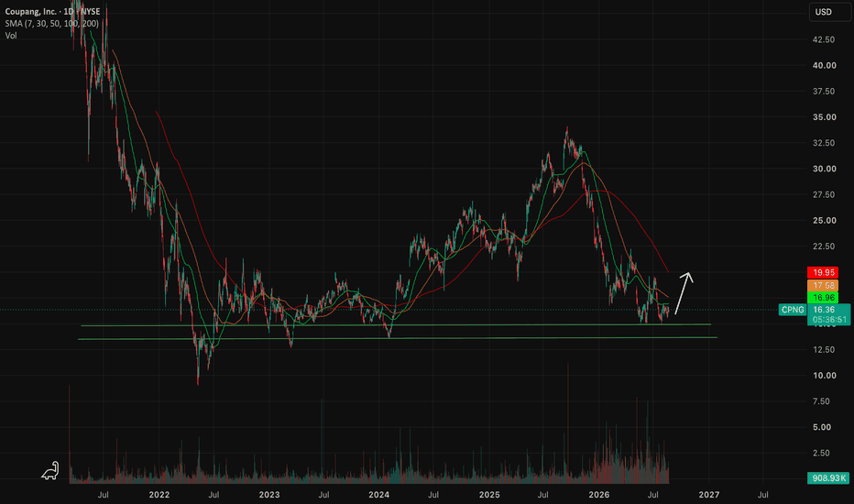Click the 908.93K volume label
The image size is (854, 504).
tap(828, 477)
